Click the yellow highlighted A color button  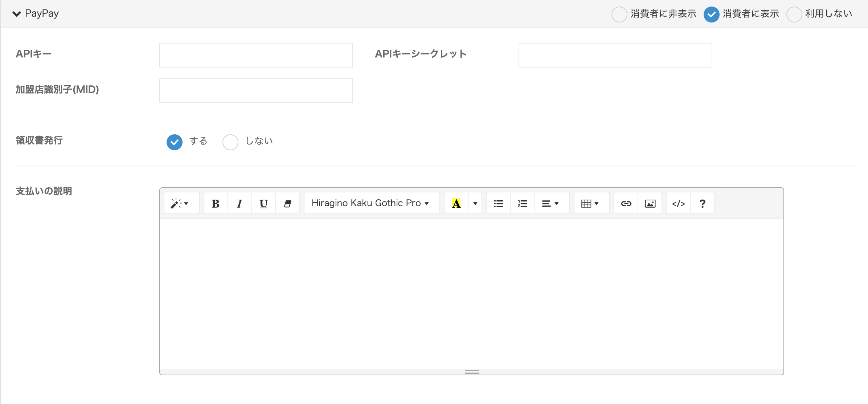pos(456,203)
